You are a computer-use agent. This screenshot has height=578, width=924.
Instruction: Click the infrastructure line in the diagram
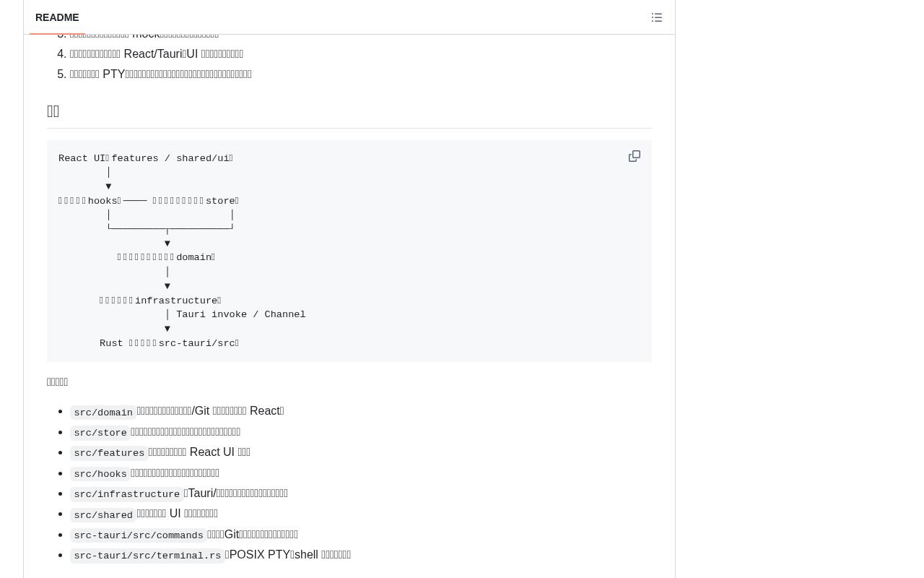tap(160, 301)
